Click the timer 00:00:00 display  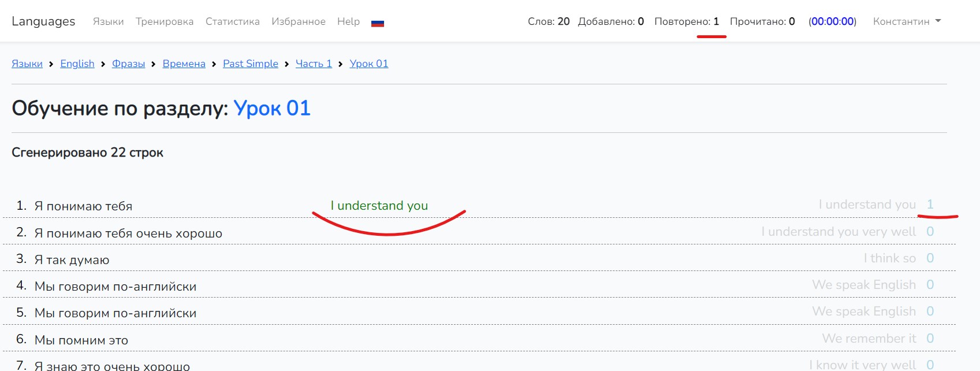[x=832, y=21]
